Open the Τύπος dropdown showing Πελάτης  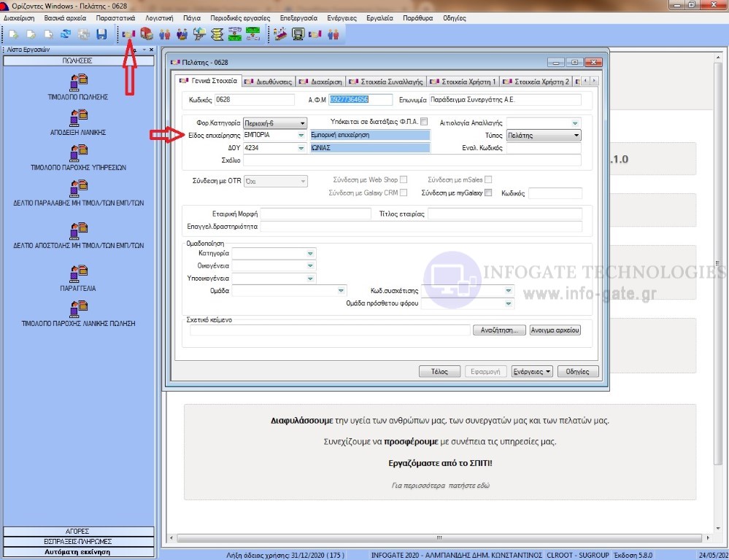(576, 136)
